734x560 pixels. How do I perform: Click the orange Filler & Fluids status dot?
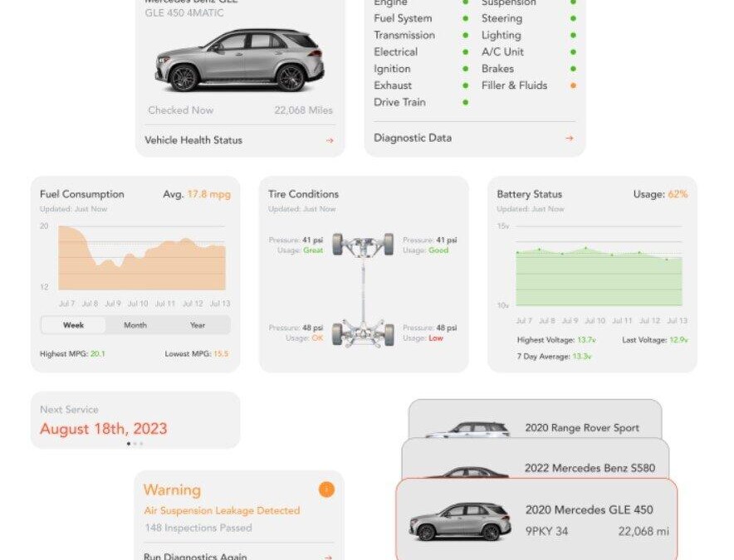pyautogui.click(x=573, y=85)
